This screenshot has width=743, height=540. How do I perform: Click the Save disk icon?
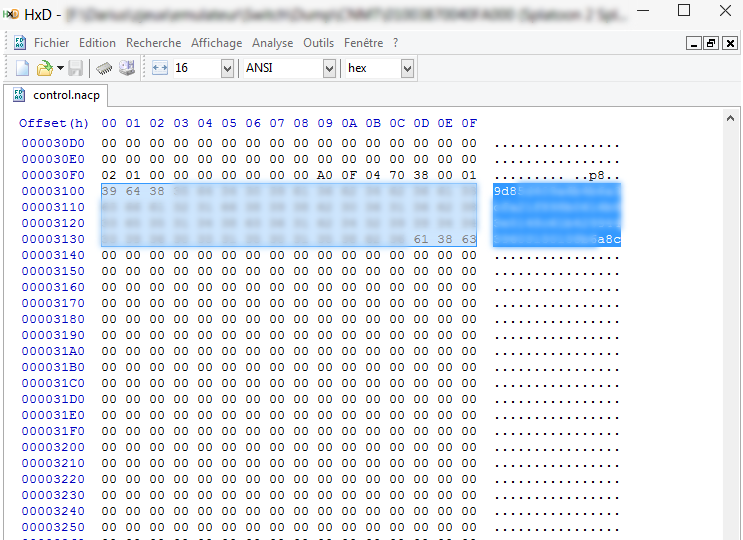coord(75,68)
